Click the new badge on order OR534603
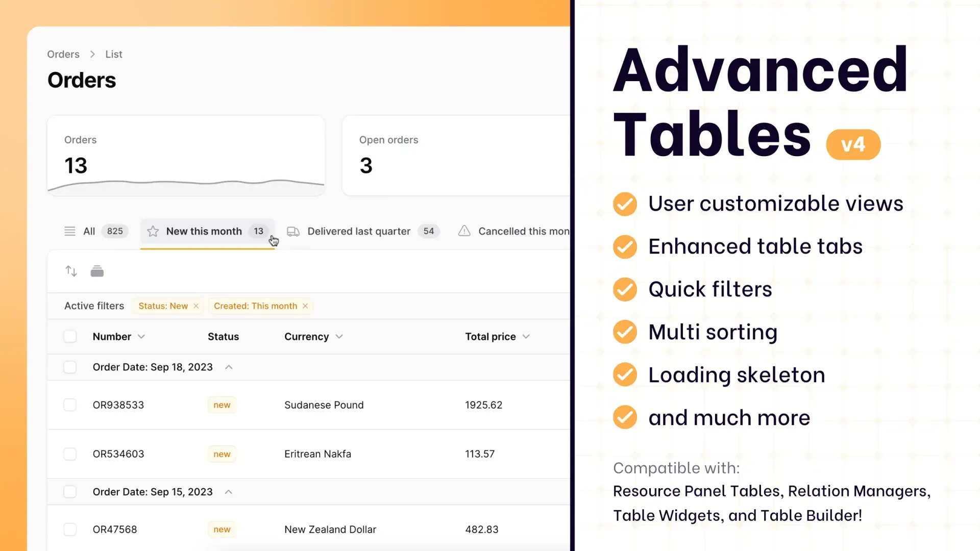The width and height of the screenshot is (980, 551). coord(222,454)
